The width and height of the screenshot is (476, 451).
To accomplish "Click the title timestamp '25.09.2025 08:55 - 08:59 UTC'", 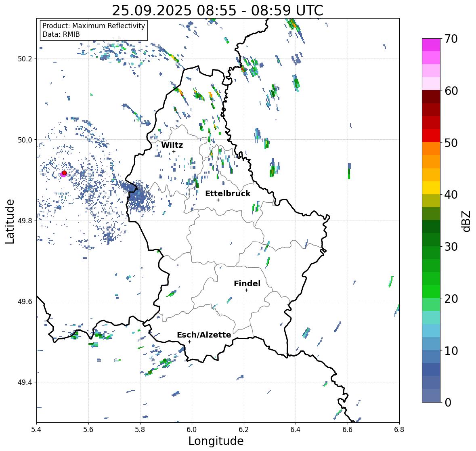I will pos(218,10).
